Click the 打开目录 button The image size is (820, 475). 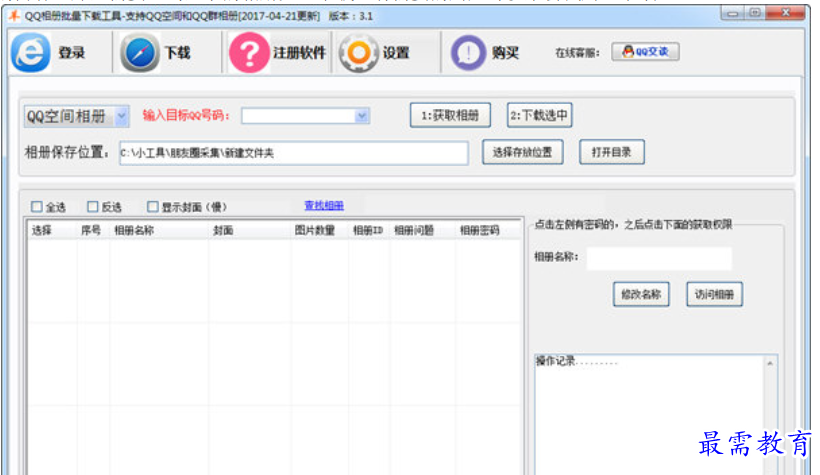[612, 152]
